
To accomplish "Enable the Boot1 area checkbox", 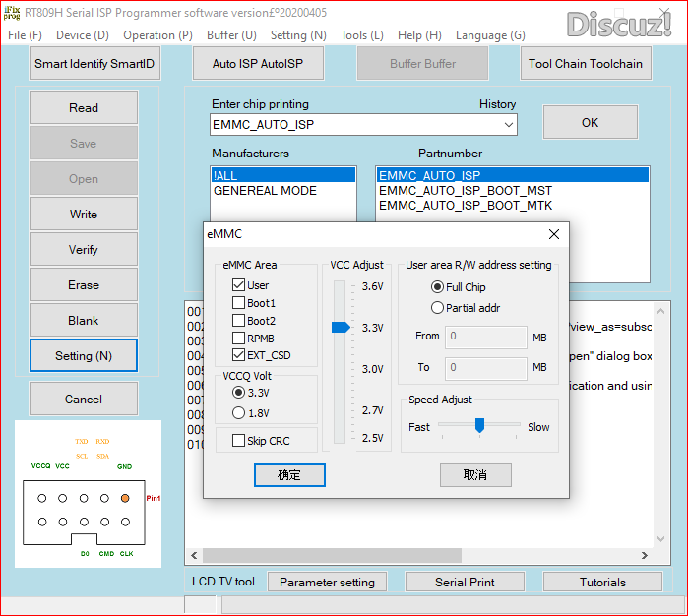I will [x=239, y=303].
